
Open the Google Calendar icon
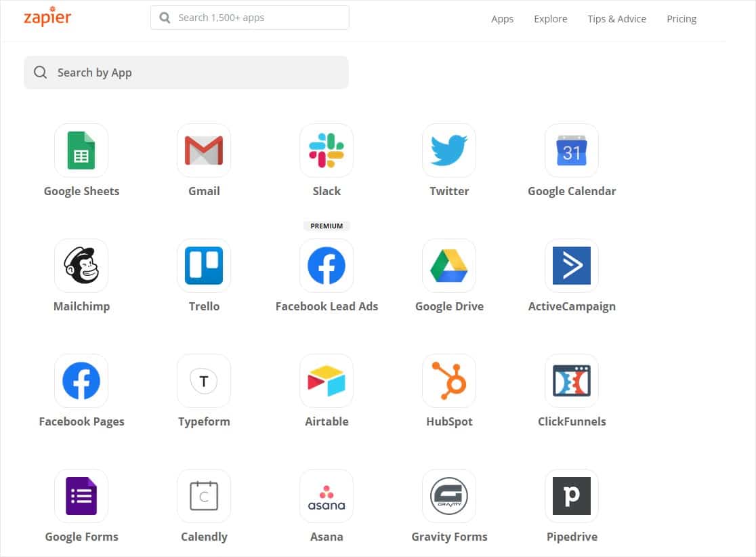point(571,150)
